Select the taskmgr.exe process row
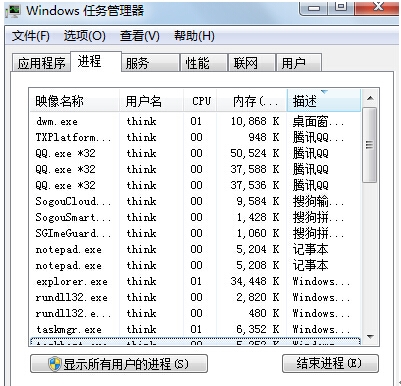The width and height of the screenshot is (401, 386). click(x=195, y=329)
